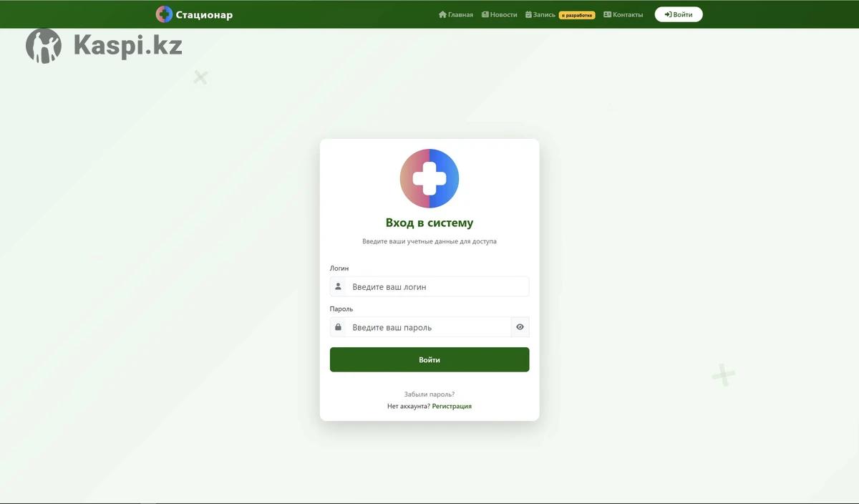Viewport: 859px width, 504px height.
Task: Focus the Введите ваш пароль field
Action: (x=428, y=327)
